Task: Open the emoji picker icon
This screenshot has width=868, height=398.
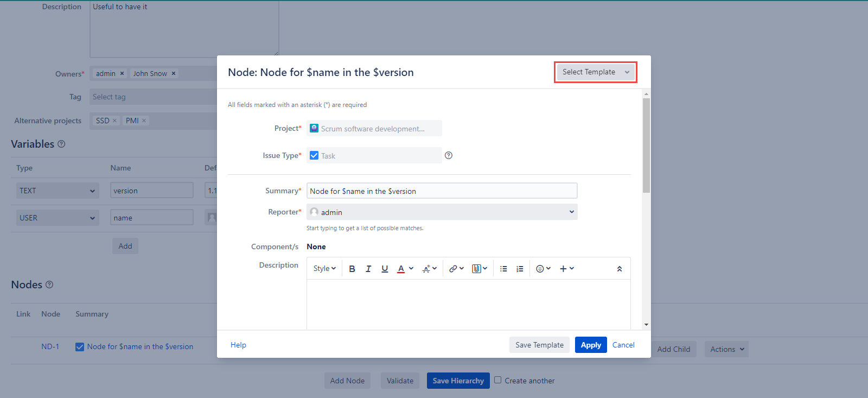Action: click(x=542, y=269)
